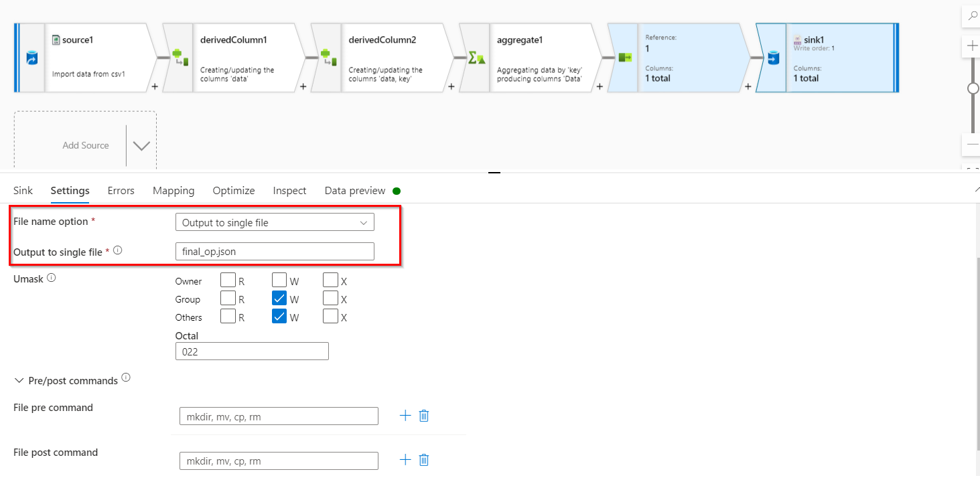Toggle Others X umask checkbox

coord(330,316)
